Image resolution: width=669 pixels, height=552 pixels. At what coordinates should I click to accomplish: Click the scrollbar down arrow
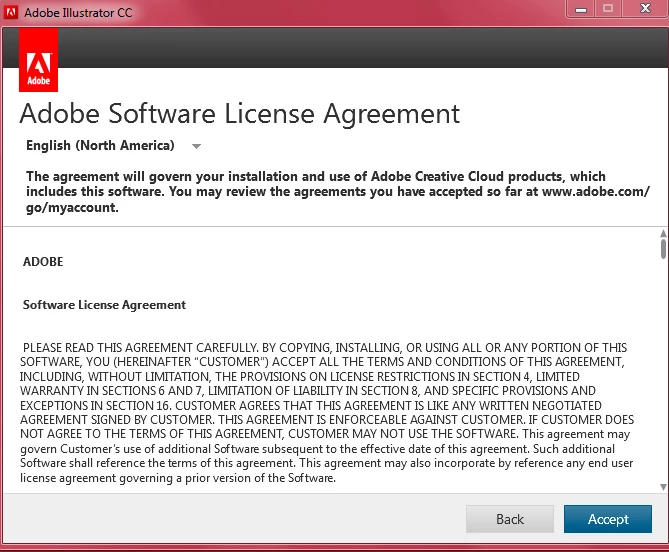point(663,487)
